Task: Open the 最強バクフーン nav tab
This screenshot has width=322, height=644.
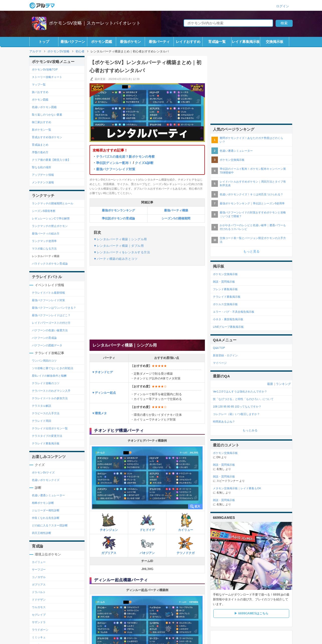Action: click(x=73, y=42)
